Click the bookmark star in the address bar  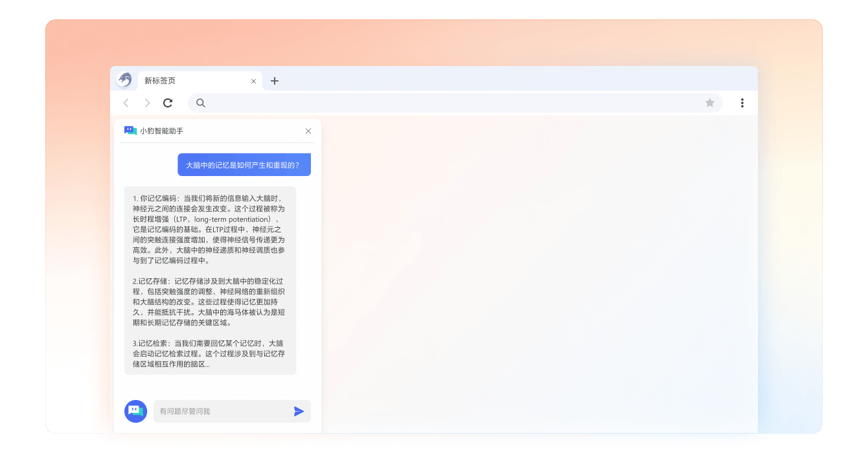tap(710, 102)
